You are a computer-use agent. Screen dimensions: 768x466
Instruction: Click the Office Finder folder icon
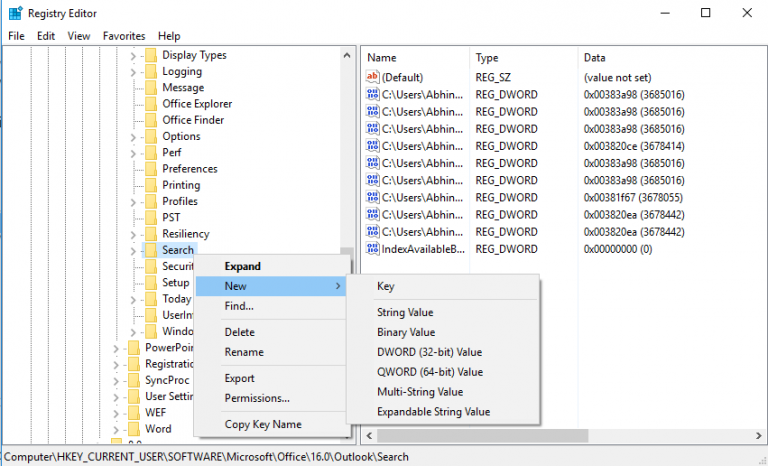pyautogui.click(x=151, y=120)
